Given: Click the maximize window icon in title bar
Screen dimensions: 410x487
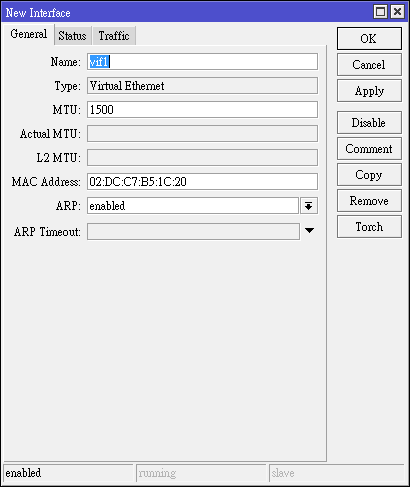Looking at the screenshot, I should point(381,12).
